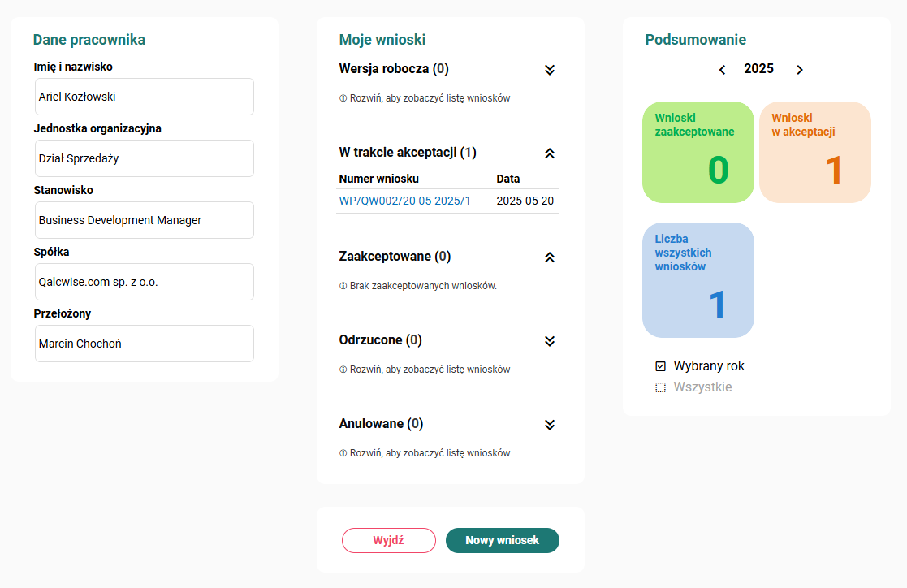Click the Wnioski zaakceptowane green tile

(x=698, y=152)
